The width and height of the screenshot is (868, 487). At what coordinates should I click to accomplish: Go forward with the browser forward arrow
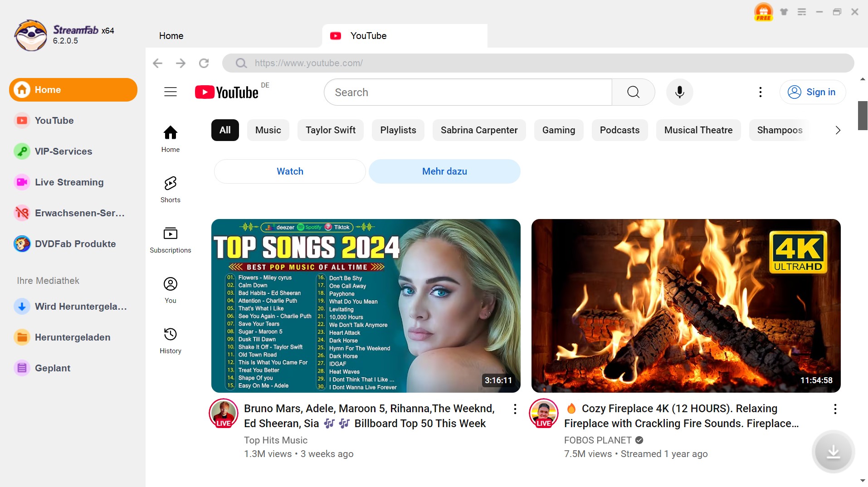tap(180, 63)
